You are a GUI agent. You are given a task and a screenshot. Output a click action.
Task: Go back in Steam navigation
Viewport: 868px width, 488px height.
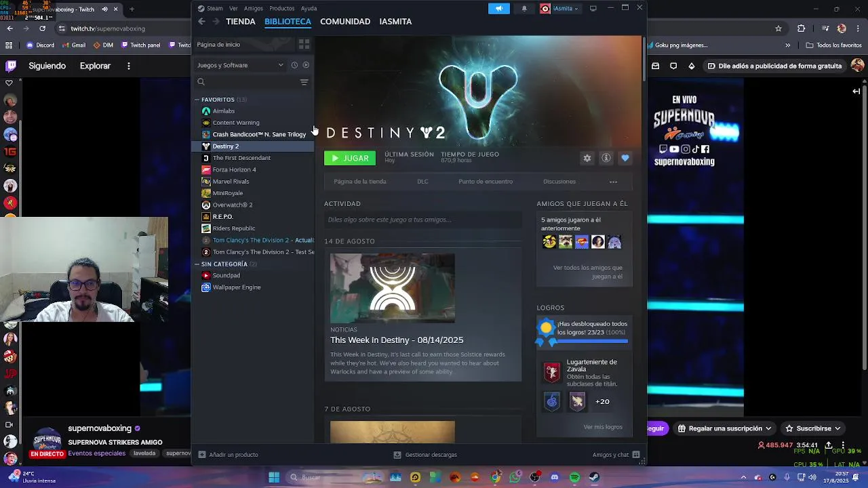coord(201,22)
